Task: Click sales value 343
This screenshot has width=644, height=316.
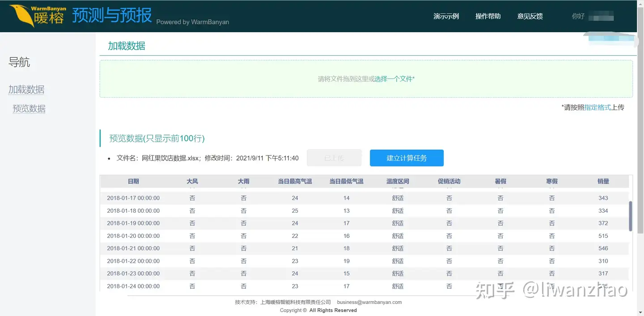Action: pos(603,198)
